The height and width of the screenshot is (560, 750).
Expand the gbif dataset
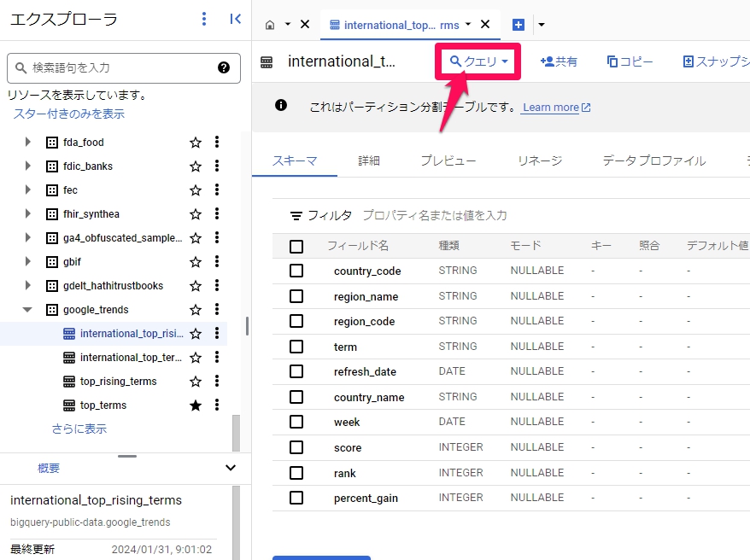27,261
